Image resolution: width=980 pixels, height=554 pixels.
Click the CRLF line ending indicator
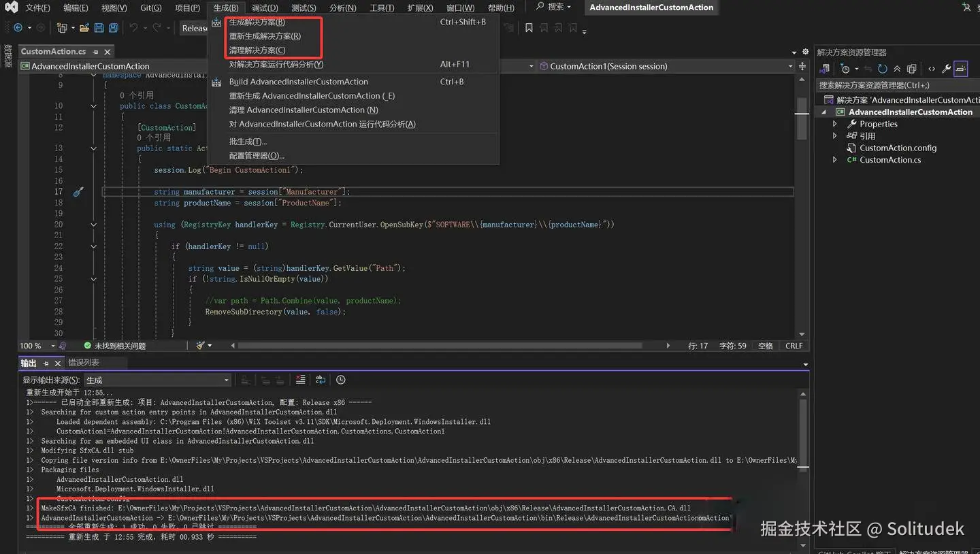click(x=794, y=346)
